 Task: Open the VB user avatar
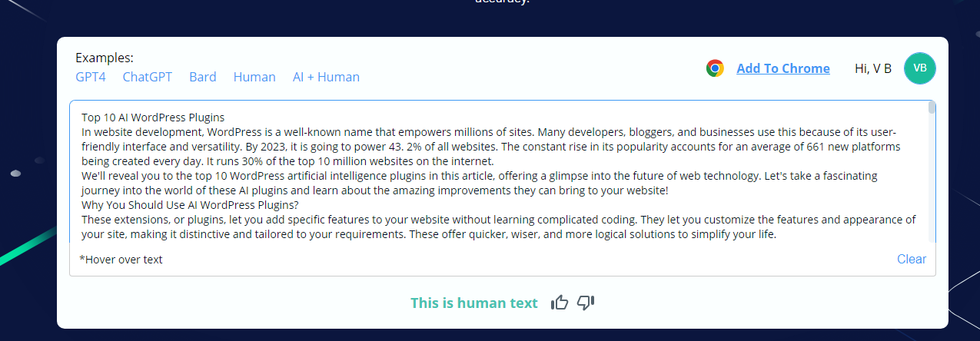tap(920, 68)
